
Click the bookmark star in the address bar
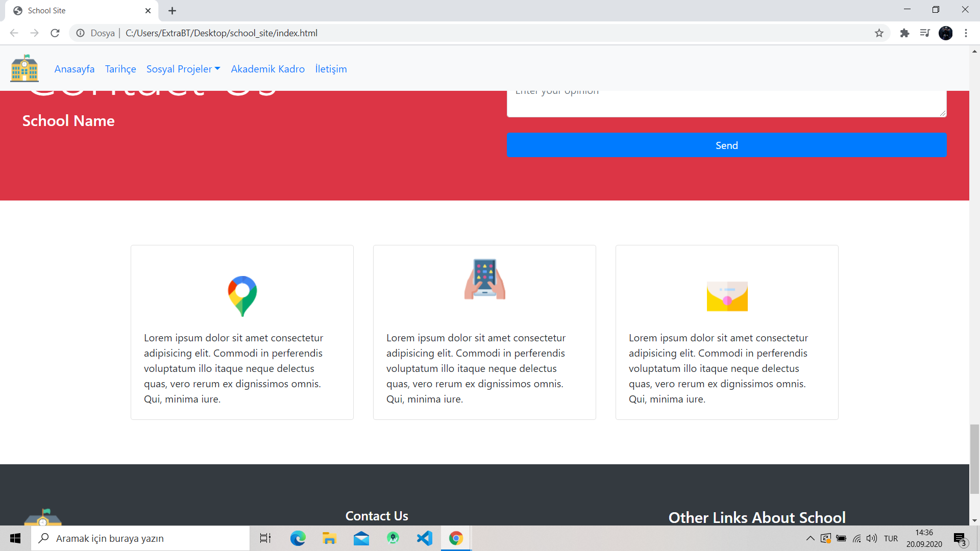[x=879, y=33]
